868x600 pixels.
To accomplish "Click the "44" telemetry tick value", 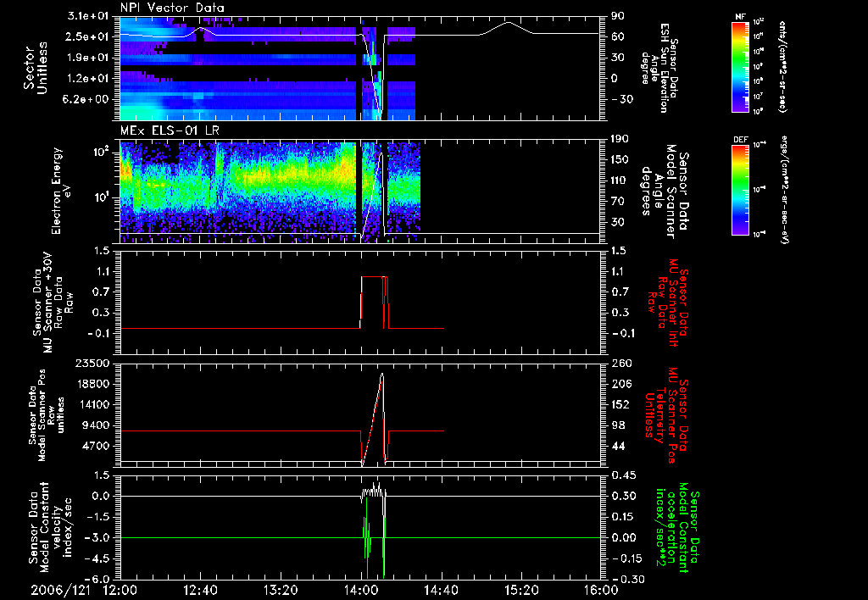I will coord(618,446).
